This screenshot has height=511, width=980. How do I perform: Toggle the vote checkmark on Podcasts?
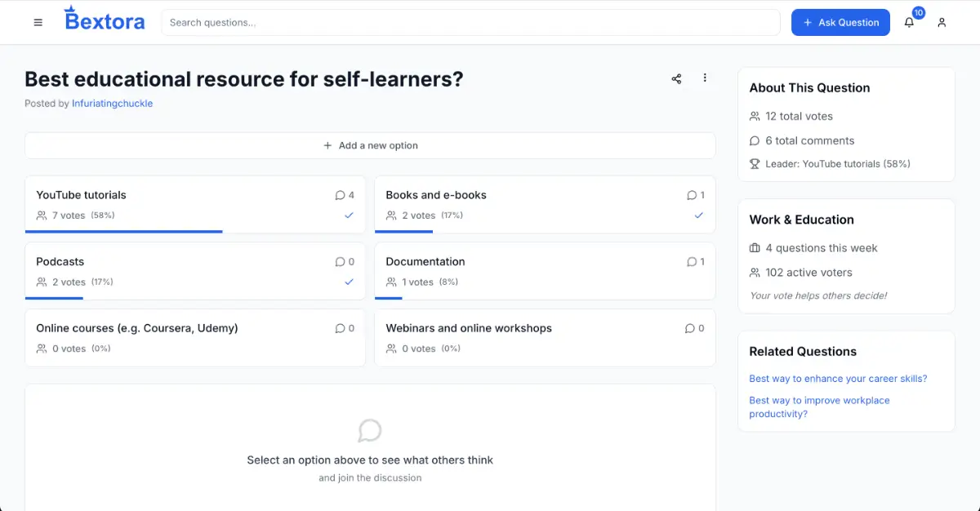pos(349,282)
